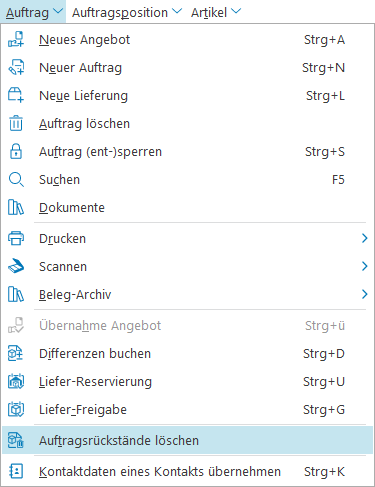Click the trash icon for Auftrag löschen
Screen dimensions: 375x487
pyautogui.click(x=16, y=123)
